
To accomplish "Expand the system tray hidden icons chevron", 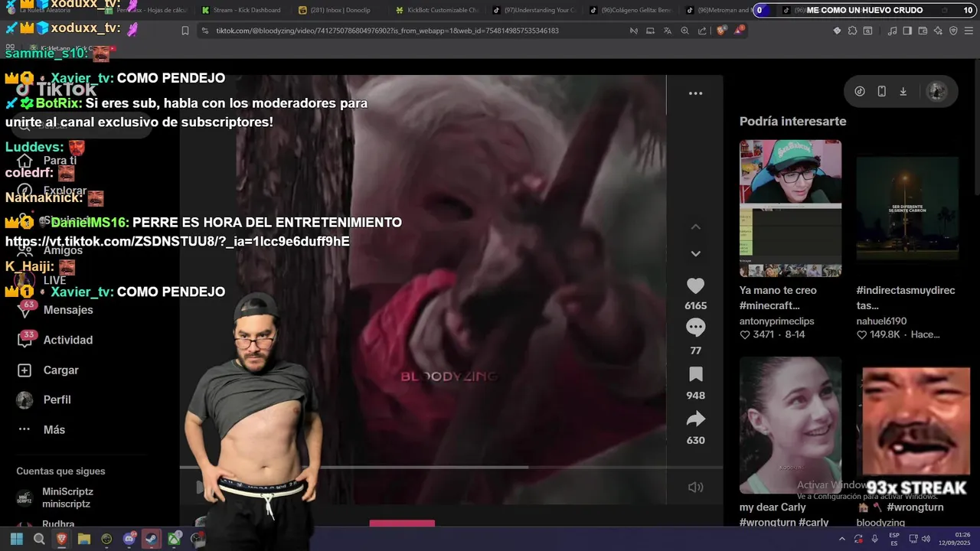I will click(842, 539).
